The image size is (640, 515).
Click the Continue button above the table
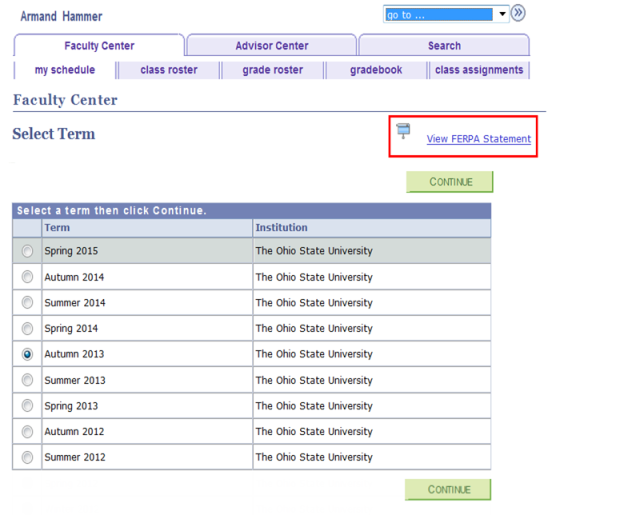pos(450,182)
